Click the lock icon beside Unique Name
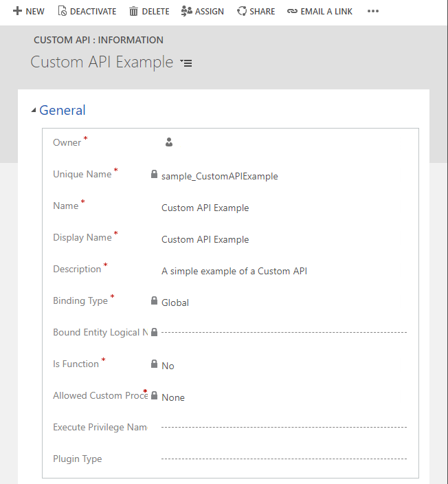 pyautogui.click(x=154, y=175)
